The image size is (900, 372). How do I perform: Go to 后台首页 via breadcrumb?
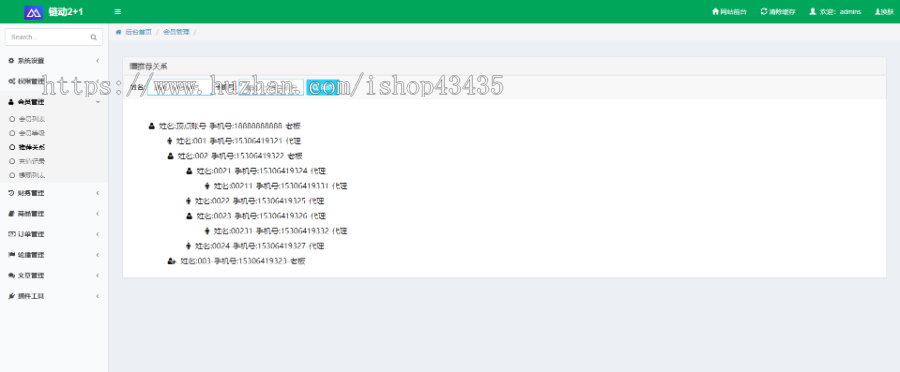(x=138, y=32)
